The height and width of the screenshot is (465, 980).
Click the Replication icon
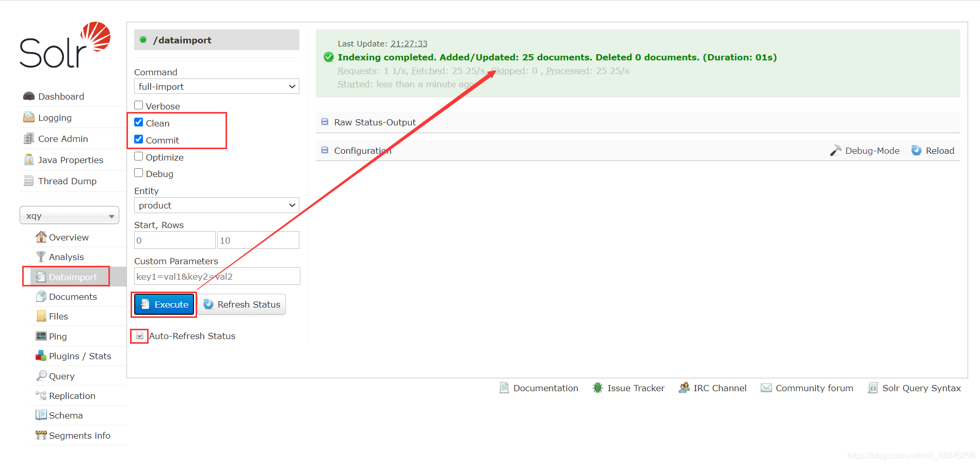coord(41,395)
